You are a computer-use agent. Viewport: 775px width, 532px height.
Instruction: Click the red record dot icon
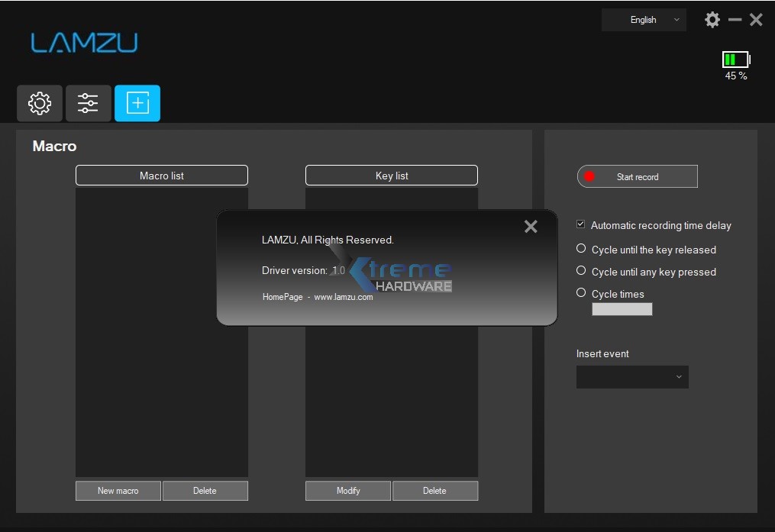click(x=588, y=176)
